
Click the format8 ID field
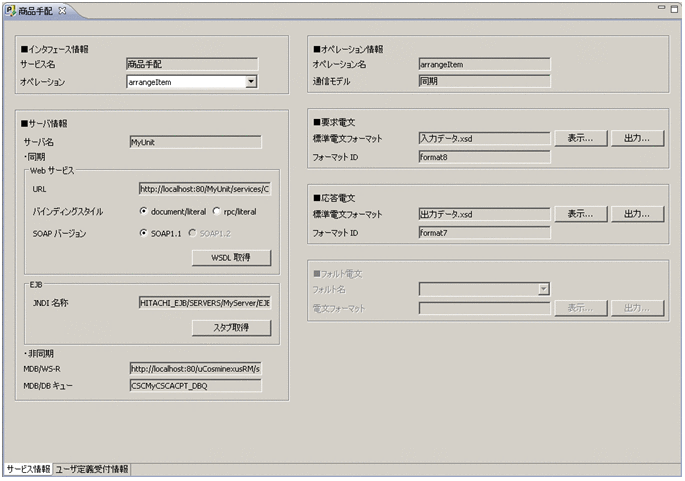pos(484,157)
